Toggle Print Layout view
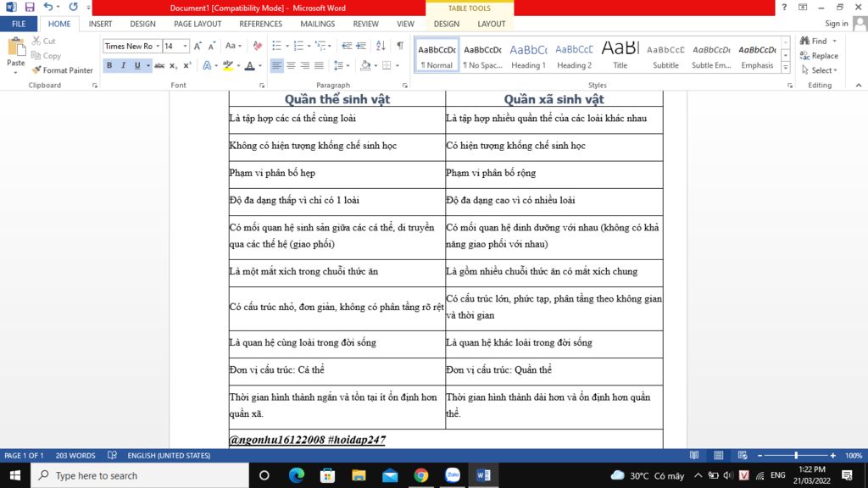The image size is (868, 488). tap(718, 455)
